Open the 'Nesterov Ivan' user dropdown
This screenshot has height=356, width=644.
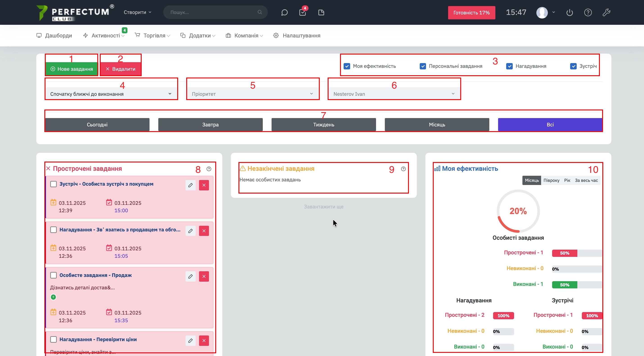(x=394, y=94)
